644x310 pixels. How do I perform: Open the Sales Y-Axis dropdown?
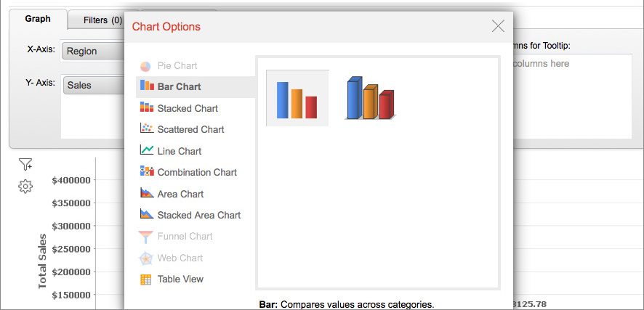[x=93, y=85]
